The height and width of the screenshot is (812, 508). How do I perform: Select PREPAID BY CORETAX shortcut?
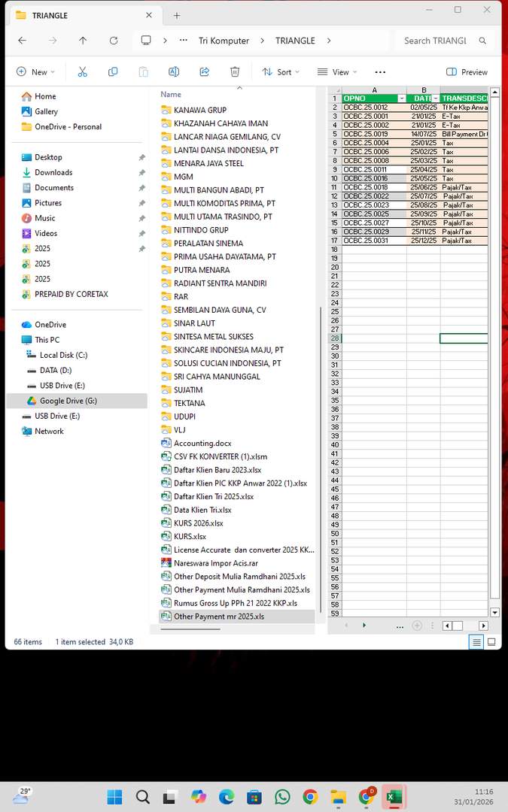(71, 294)
